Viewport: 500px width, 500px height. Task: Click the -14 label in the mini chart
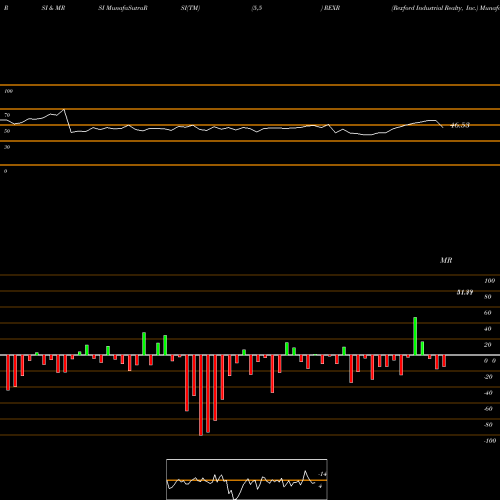[x=322, y=474]
